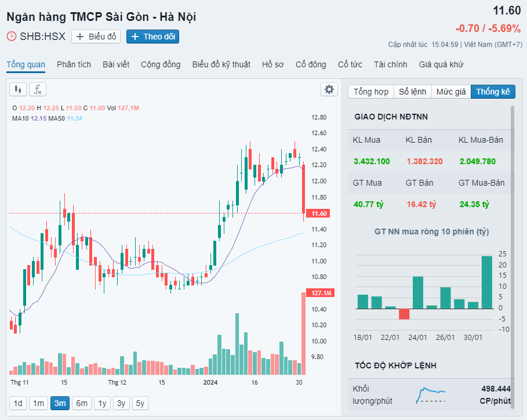Click the KL Bán value 1.382.320
The width and height of the screenshot is (527, 420).
pos(424,161)
